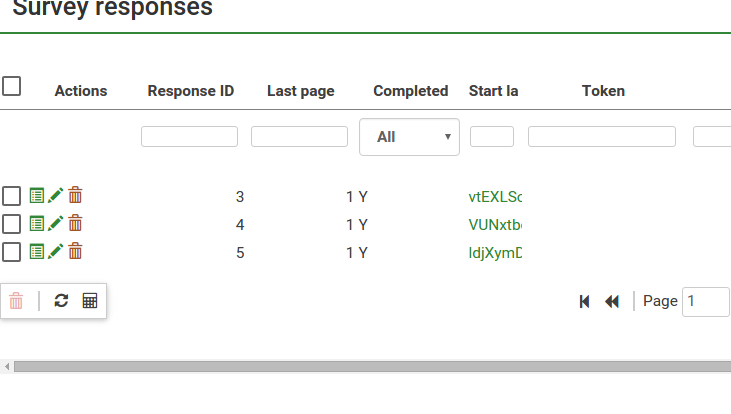Check the select-all checkbox in header

12,87
